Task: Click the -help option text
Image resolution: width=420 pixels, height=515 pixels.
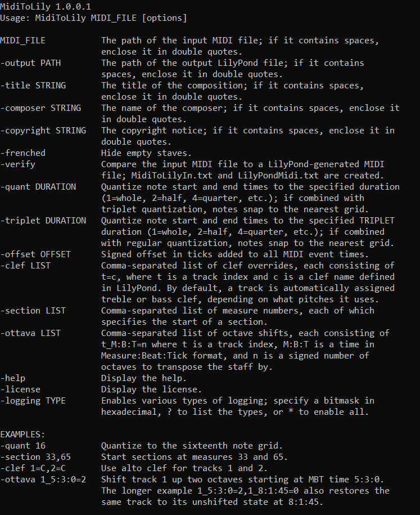Action: 13,378
